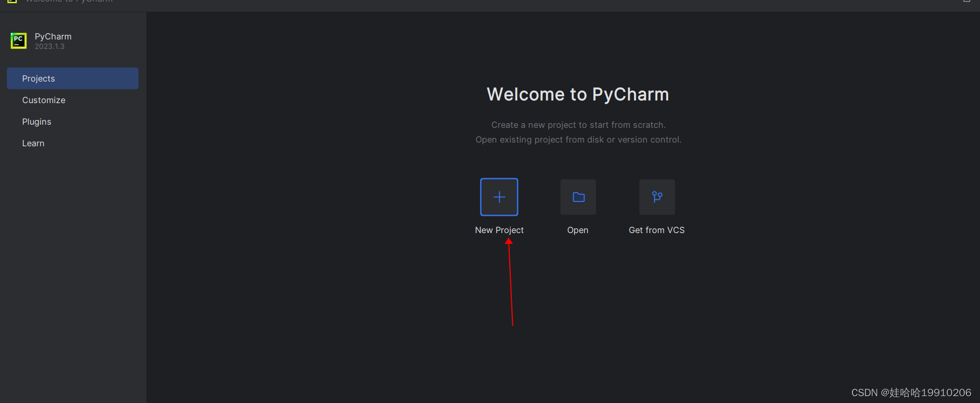Switch to the Learn section
980x403 pixels.
tap(73, 143)
